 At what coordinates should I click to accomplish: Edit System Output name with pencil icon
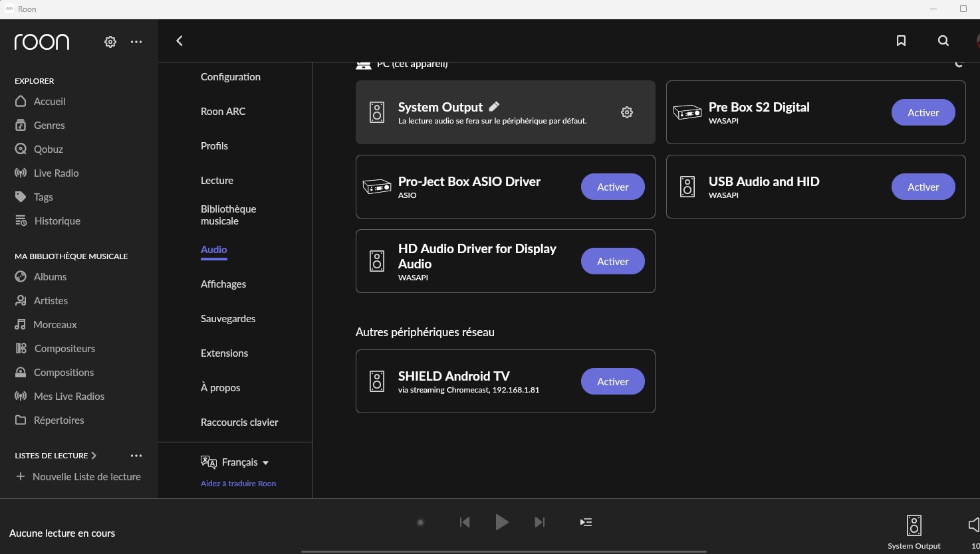(x=494, y=106)
